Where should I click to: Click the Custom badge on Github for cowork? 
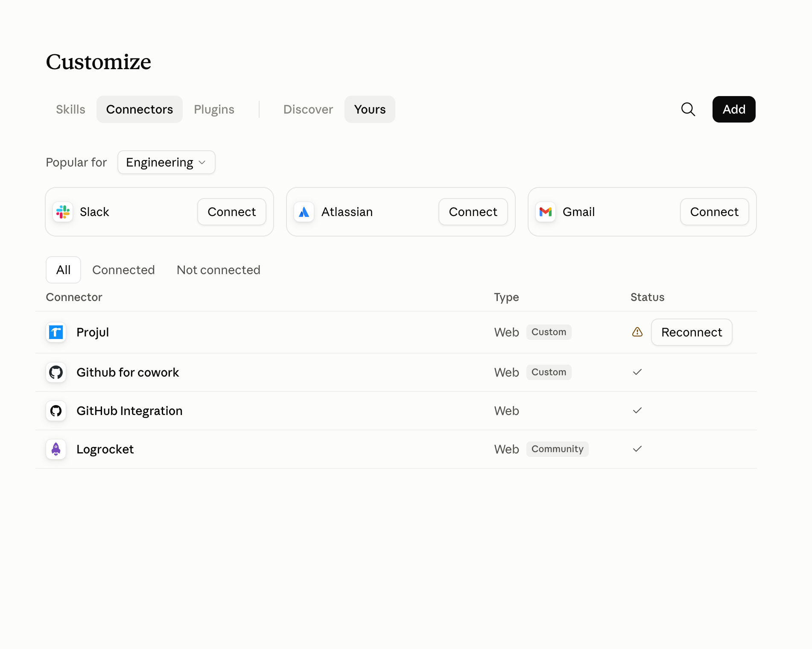point(549,372)
